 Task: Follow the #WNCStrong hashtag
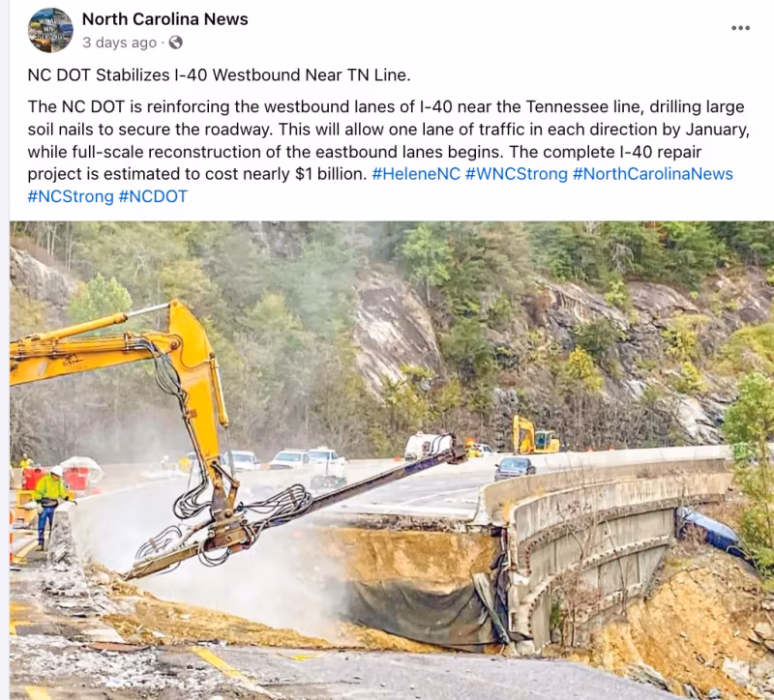(517, 174)
